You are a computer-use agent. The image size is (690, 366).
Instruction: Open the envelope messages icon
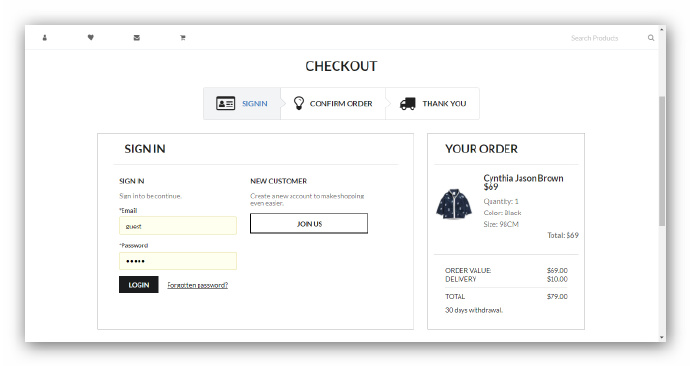[x=137, y=38]
